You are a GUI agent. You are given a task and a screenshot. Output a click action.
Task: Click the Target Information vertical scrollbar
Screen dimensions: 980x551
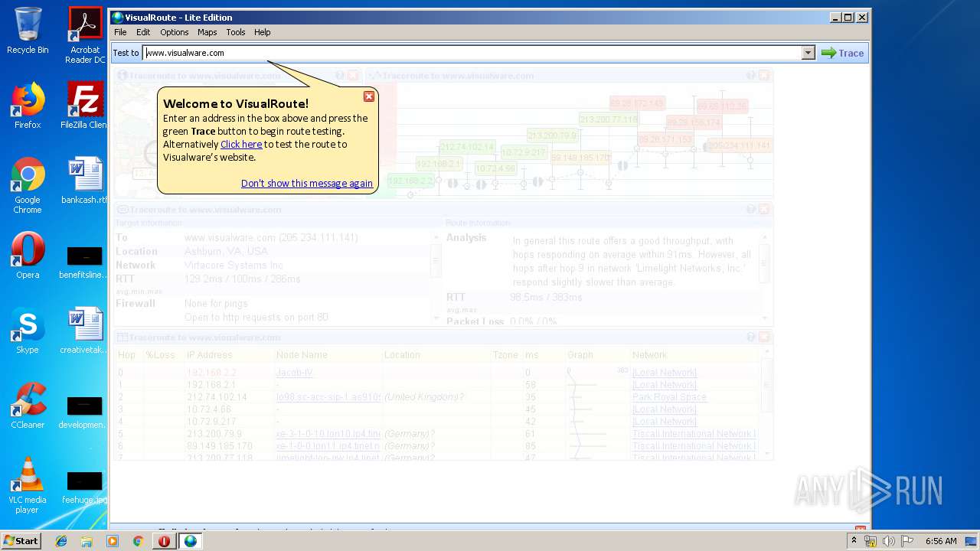[436, 277]
